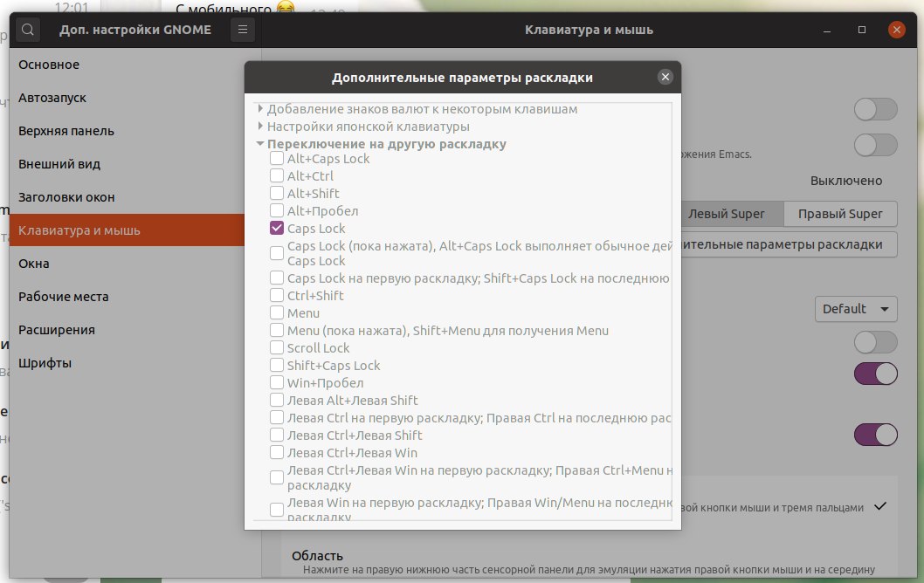Toggle the topmost switch in background window
Viewport: 924px width, 583px height.
pos(876,110)
